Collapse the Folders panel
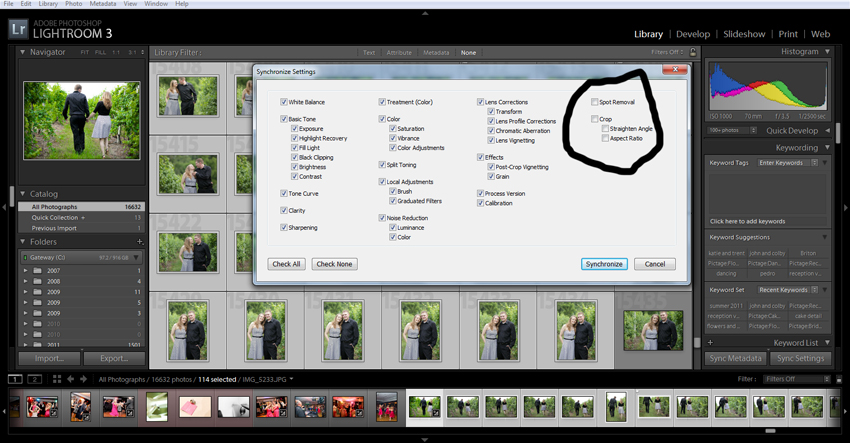850x443 pixels. [x=22, y=242]
